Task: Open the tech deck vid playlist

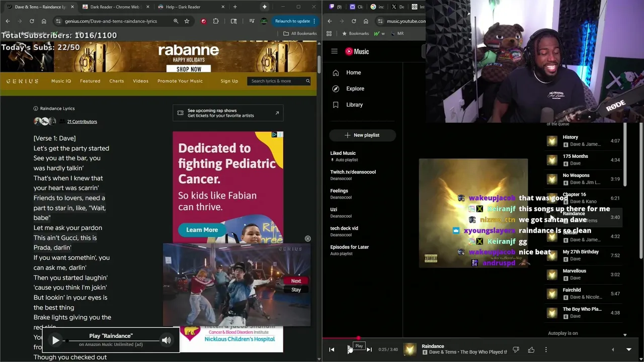Action: [x=362, y=231]
